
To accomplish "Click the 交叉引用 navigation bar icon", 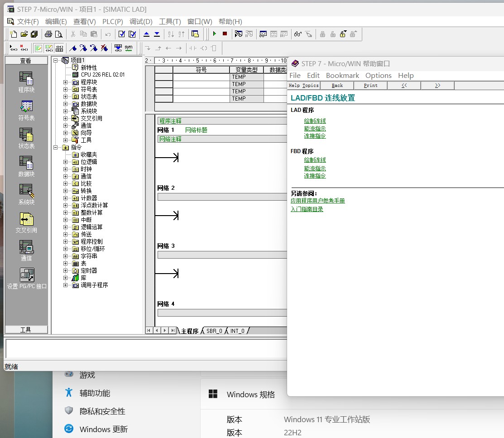I will [26, 219].
